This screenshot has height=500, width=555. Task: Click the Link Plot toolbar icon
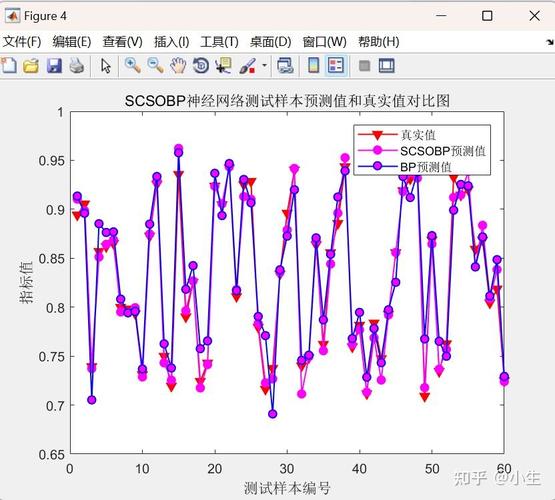click(285, 65)
